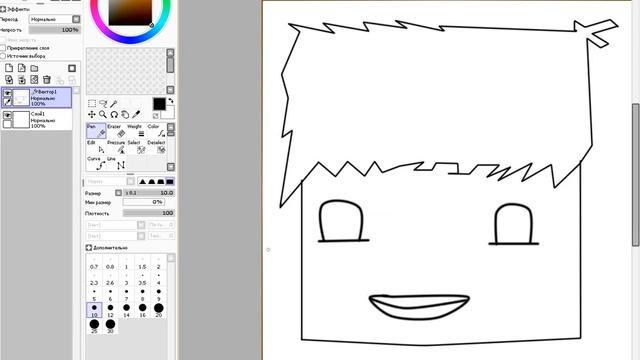
Task: Collapse the Дополнительно section
Action: coord(89,248)
